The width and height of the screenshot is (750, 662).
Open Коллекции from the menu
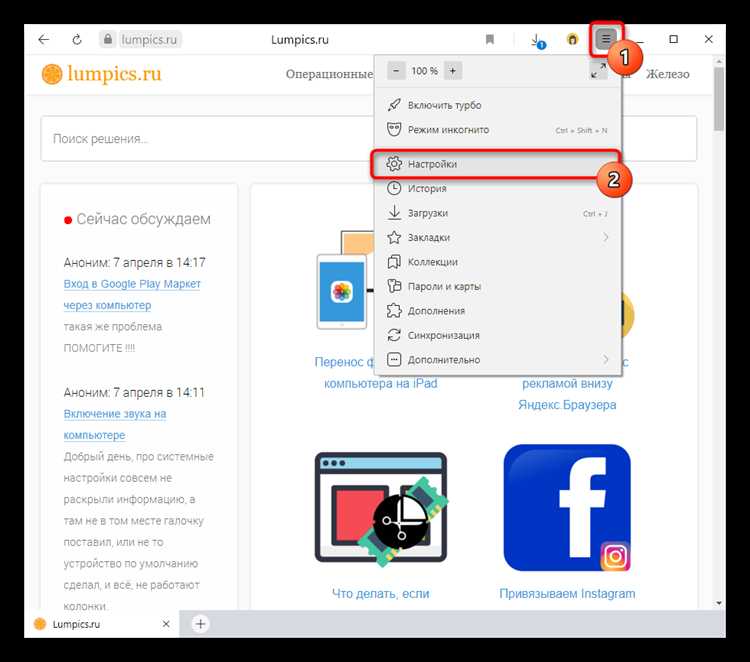point(497,262)
